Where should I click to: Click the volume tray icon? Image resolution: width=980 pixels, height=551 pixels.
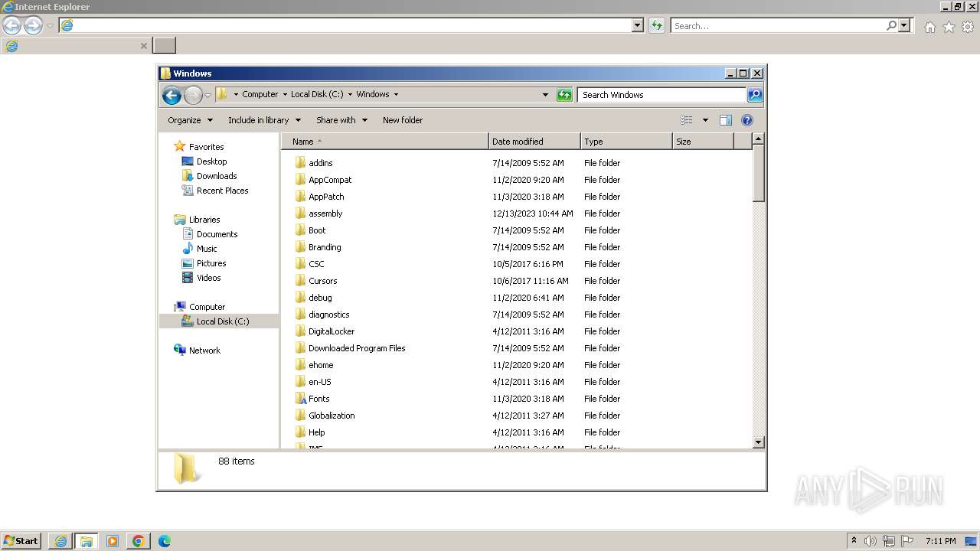(870, 541)
